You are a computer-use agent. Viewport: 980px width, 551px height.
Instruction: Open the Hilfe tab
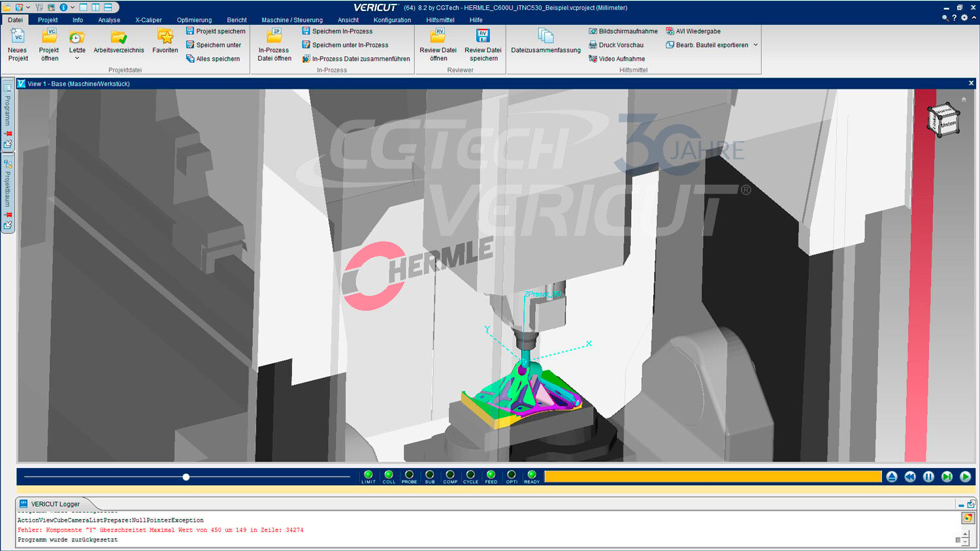[x=476, y=20]
